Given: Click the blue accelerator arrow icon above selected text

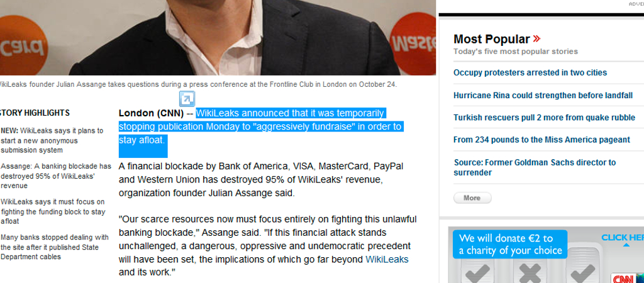Looking at the screenshot, I should coord(187,99).
